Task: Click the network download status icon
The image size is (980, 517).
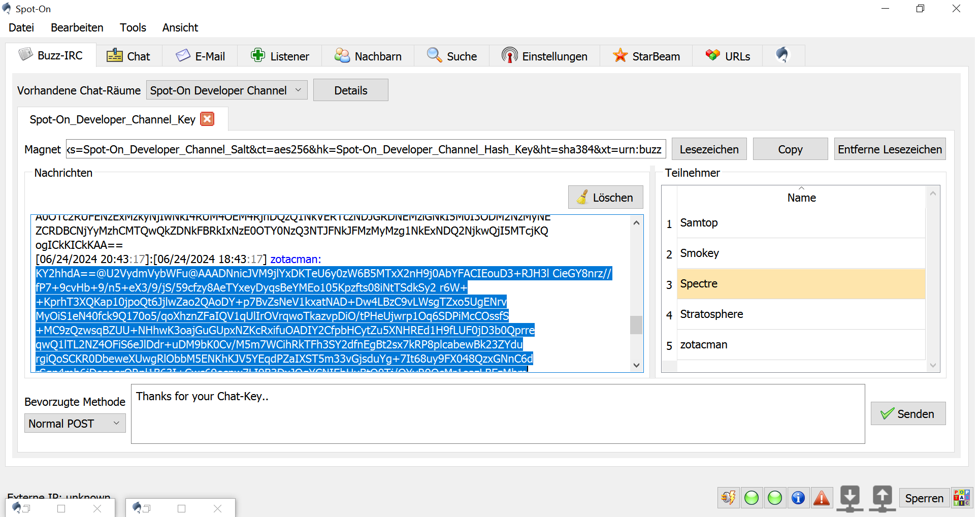Action: click(x=850, y=498)
